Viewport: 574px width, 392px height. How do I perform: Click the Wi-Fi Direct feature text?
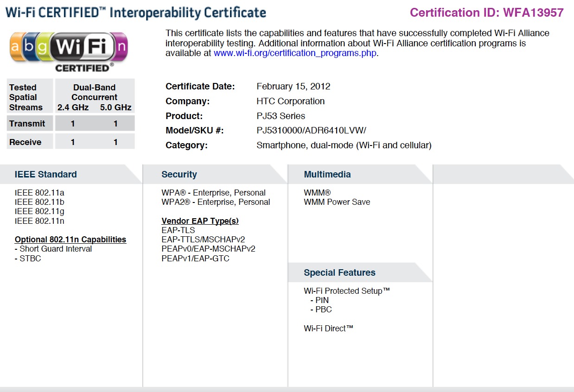[328, 329]
